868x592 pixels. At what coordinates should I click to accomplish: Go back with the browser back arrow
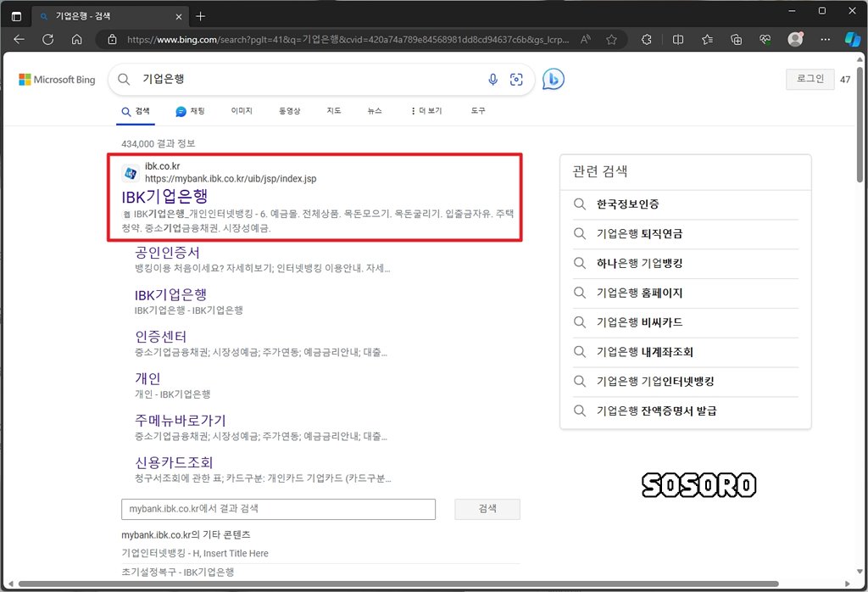coord(19,39)
